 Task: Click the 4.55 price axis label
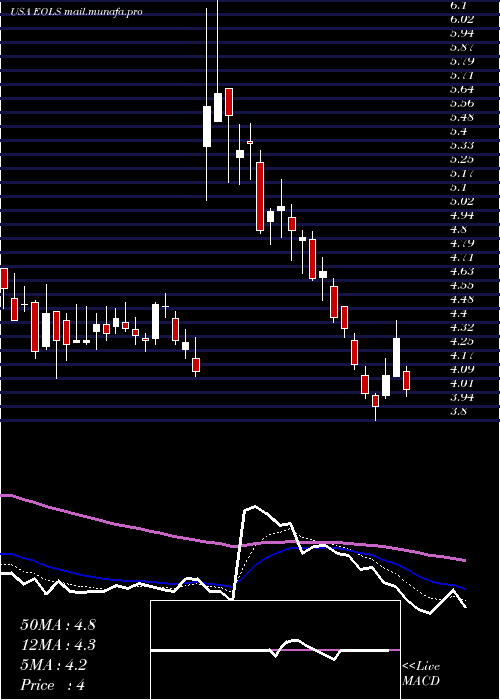pos(462,285)
